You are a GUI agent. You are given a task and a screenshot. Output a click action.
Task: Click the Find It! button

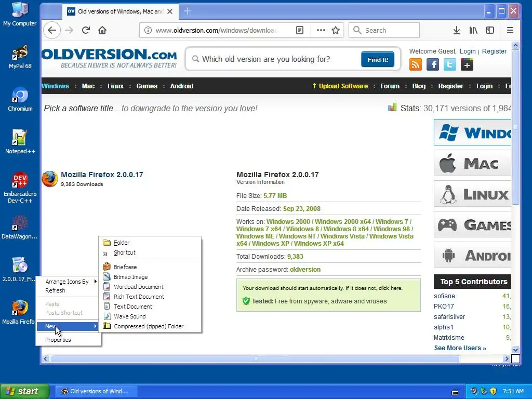378,59
